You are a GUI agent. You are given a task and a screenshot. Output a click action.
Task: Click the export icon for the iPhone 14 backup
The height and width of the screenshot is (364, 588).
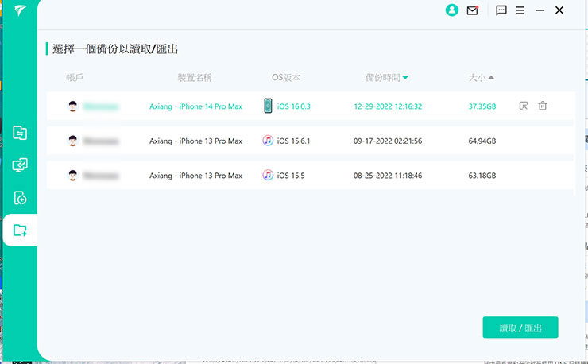(524, 106)
